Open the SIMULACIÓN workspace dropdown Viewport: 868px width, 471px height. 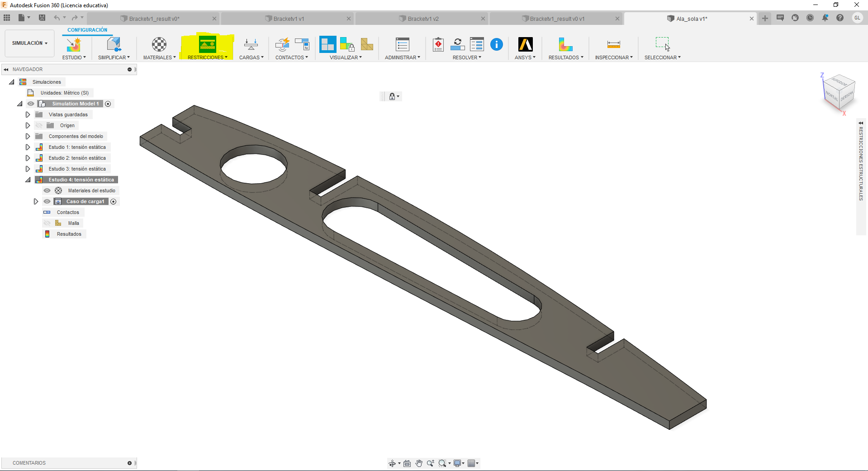[29, 43]
